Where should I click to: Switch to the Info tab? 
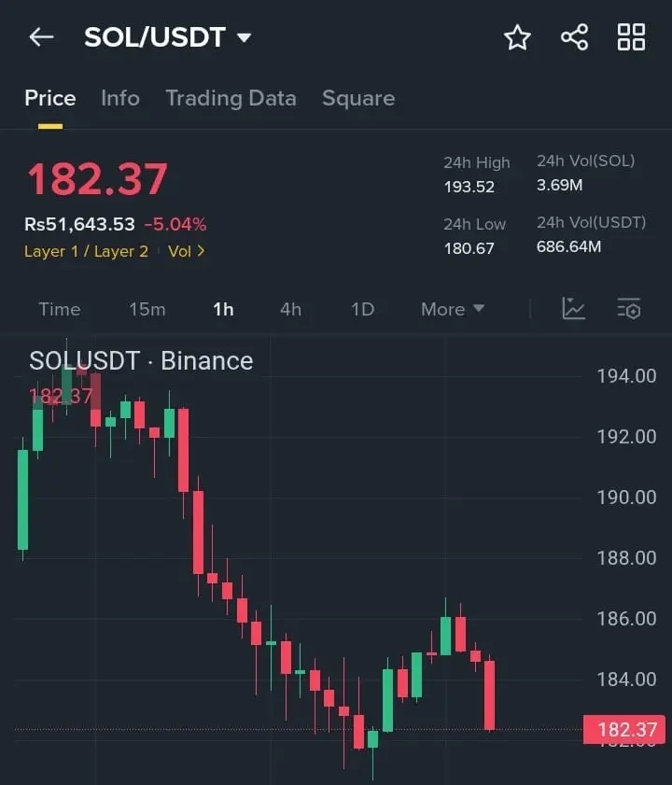tap(120, 98)
